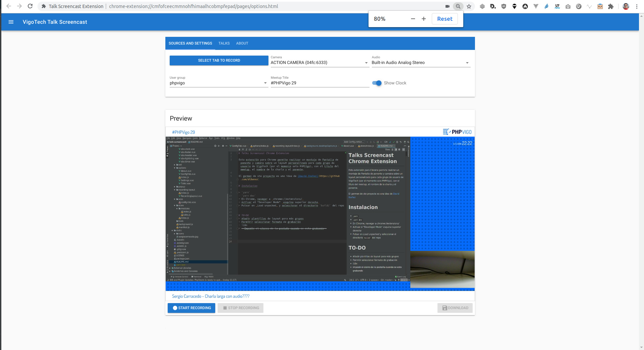The width and height of the screenshot is (644, 350).
Task: Switch to the Talks tab
Action: (224, 44)
